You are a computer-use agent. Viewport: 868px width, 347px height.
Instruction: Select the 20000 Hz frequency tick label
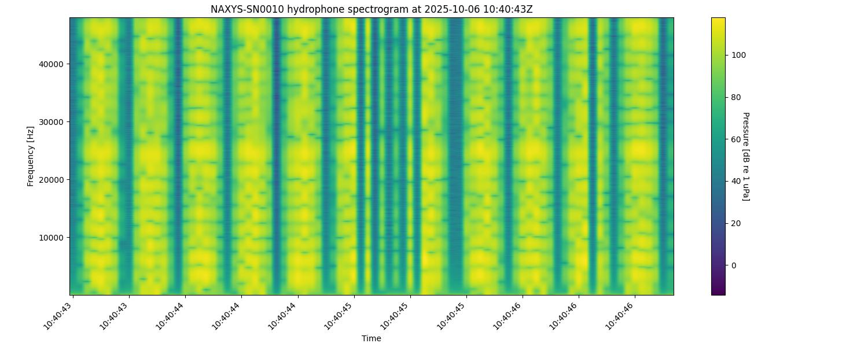51,179
